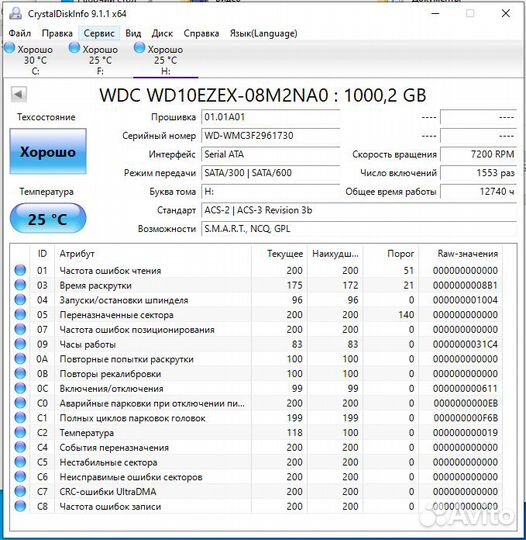Click the Неисправимые ошибки секторов row
The image size is (526, 540).
[256, 477]
